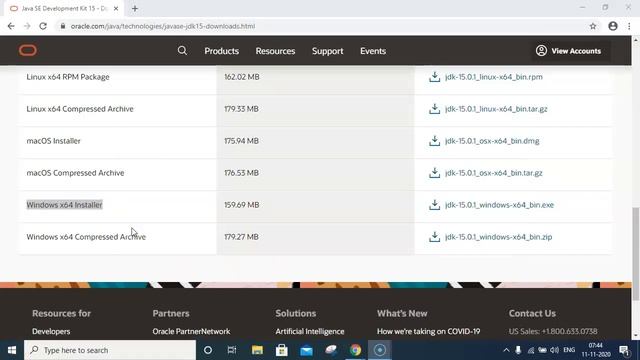Image resolution: width=640 pixels, height=360 pixels.
Task: Download jdk-15.0.1_osx-x64_bin.tar.gz link
Action: (493, 173)
